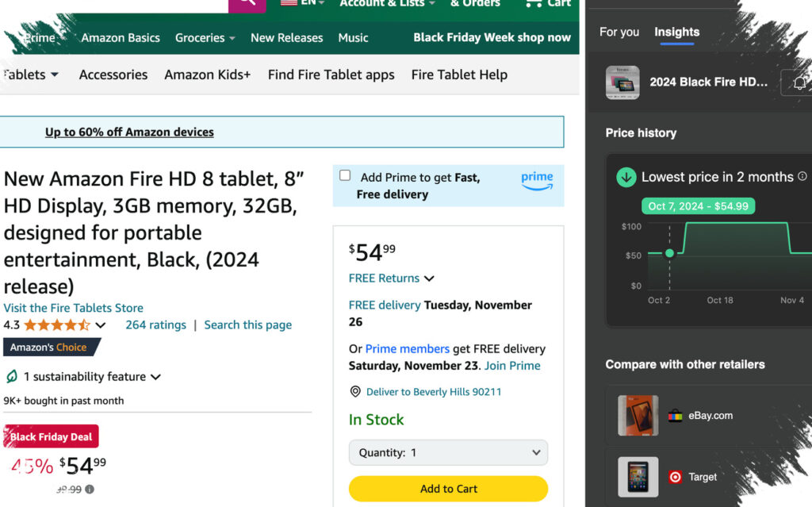
Task: Click Search this page link
Action: [x=248, y=325]
